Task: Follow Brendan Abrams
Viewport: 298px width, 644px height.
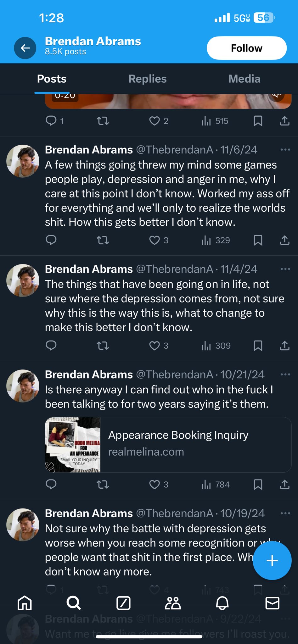Action: point(246,48)
